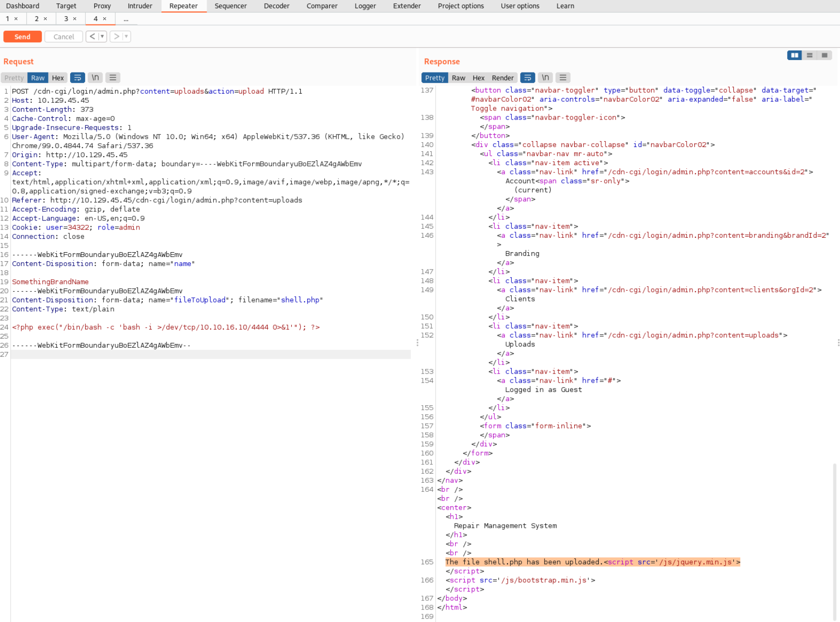The width and height of the screenshot is (840, 622).
Task: Select Repeater sub-tab 3
Action: pyautogui.click(x=66, y=19)
